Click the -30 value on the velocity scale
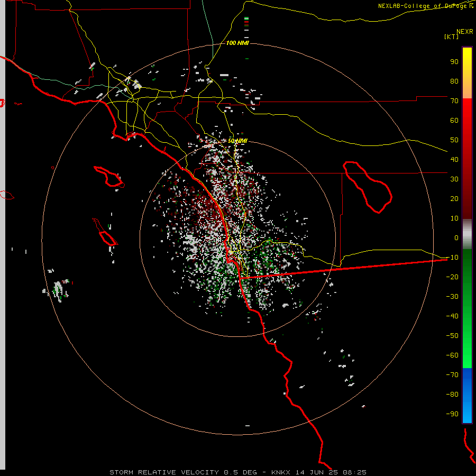Viewport: 476px width, 476px height. (x=452, y=297)
